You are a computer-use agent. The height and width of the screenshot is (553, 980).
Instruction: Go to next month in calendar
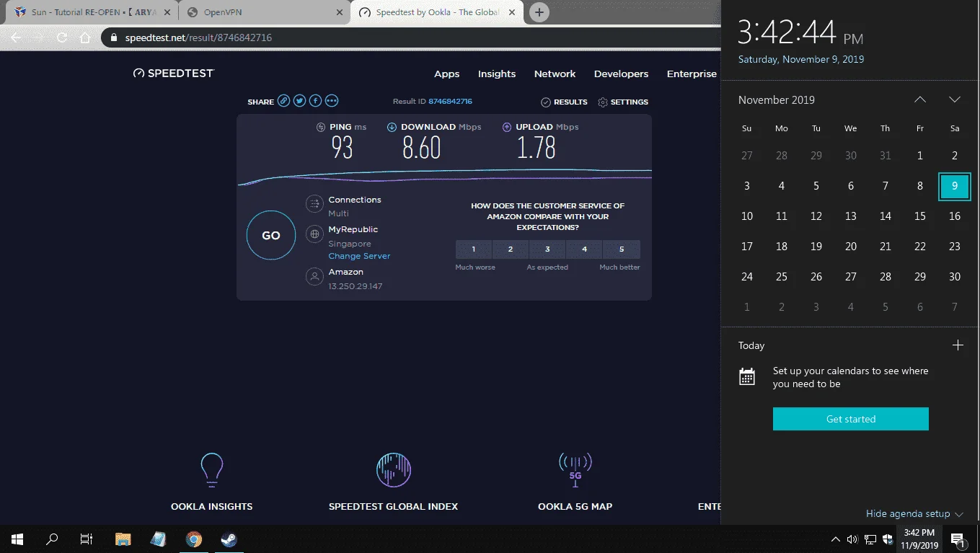(x=955, y=99)
